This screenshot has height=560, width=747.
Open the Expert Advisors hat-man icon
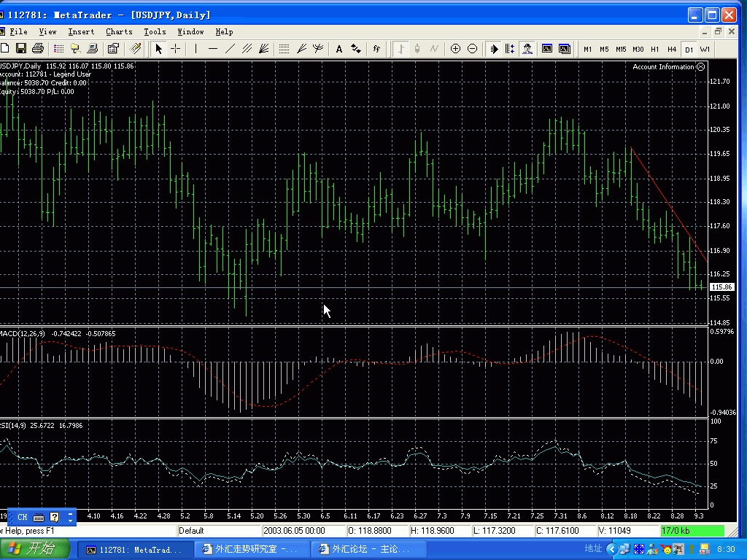click(527, 49)
